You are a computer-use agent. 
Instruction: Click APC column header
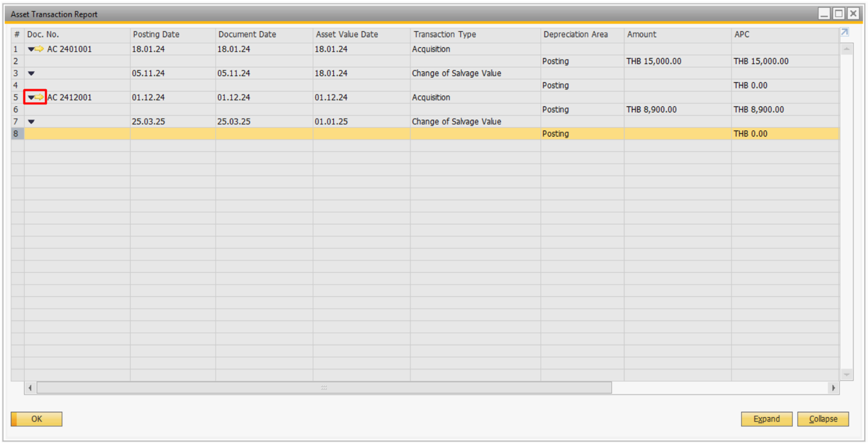click(x=785, y=35)
